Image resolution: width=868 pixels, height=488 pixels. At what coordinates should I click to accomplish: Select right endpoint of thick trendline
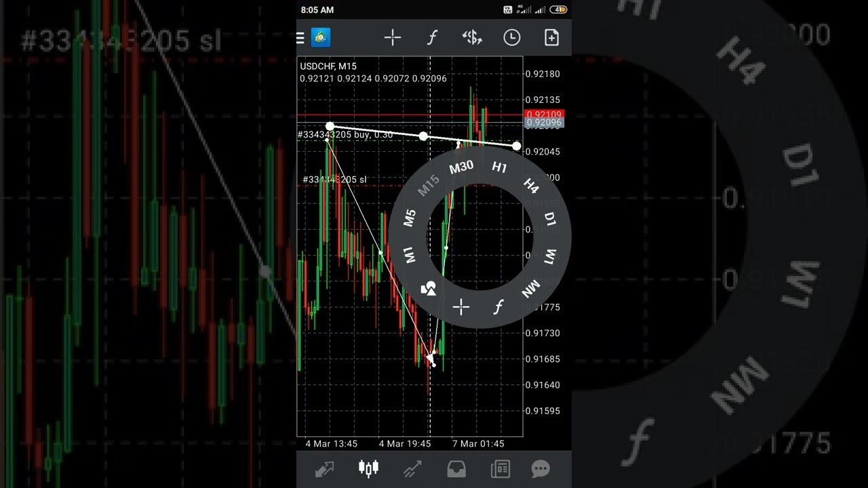coord(517,146)
